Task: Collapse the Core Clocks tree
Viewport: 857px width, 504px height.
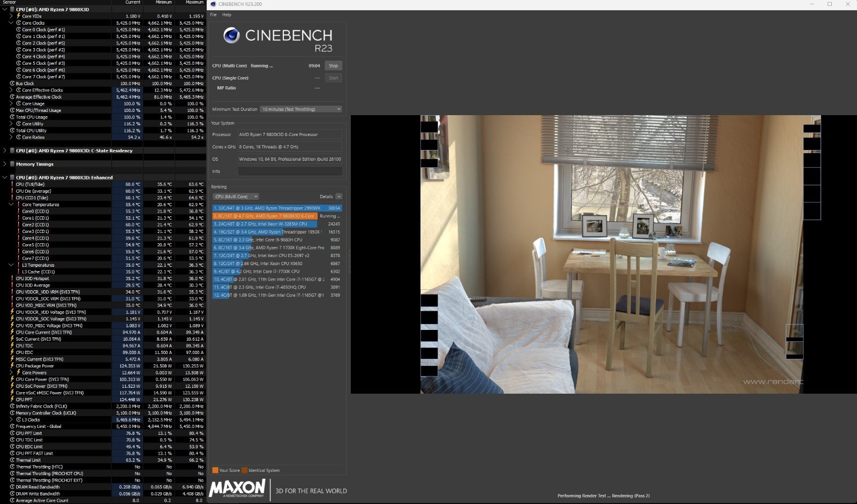Action: [x=11, y=23]
